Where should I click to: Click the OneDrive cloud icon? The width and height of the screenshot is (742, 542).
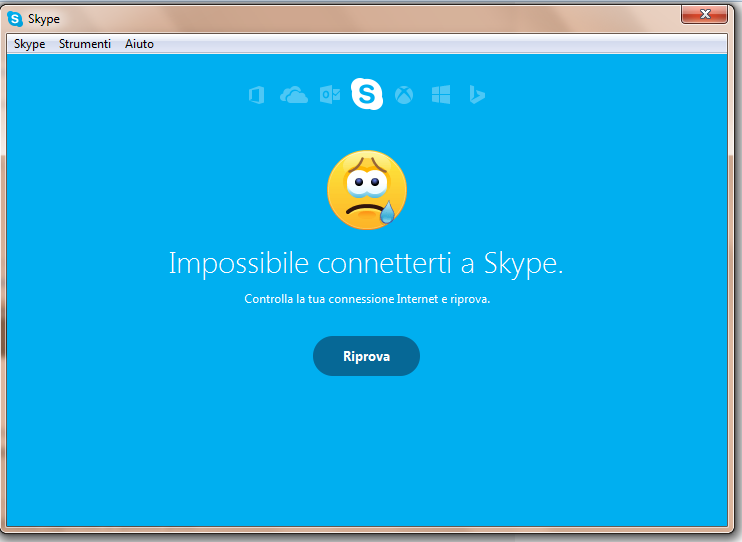coord(294,95)
